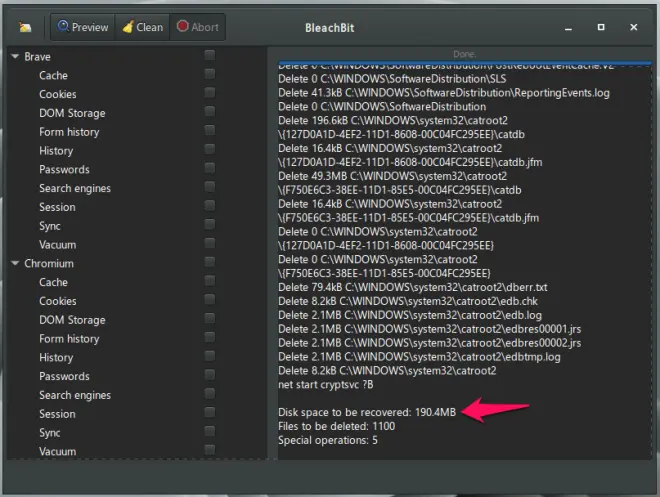This screenshot has height=497, width=660.
Task: Toggle Chromium Session checkbox
Action: [x=210, y=412]
